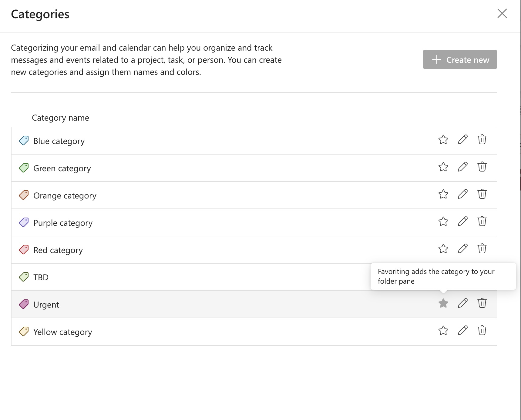Viewport: 521px width, 420px height.
Task: Open edit for the Red category
Action: click(x=462, y=249)
